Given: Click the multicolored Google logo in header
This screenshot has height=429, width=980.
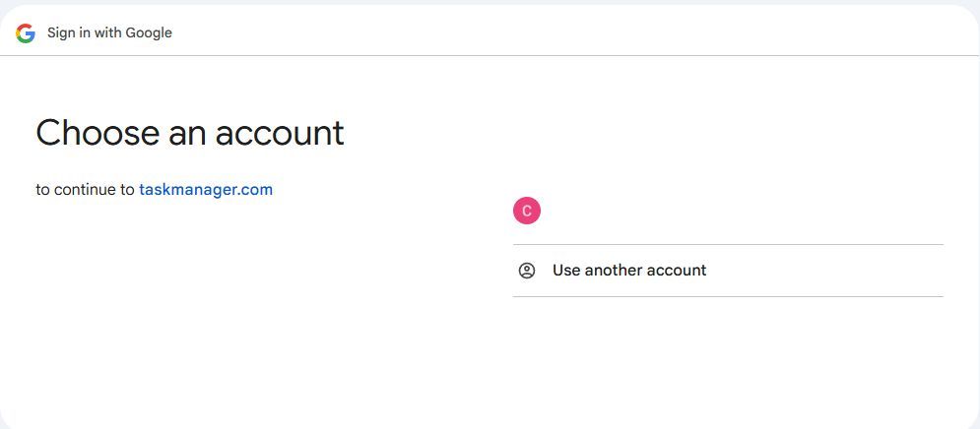Looking at the screenshot, I should point(25,33).
